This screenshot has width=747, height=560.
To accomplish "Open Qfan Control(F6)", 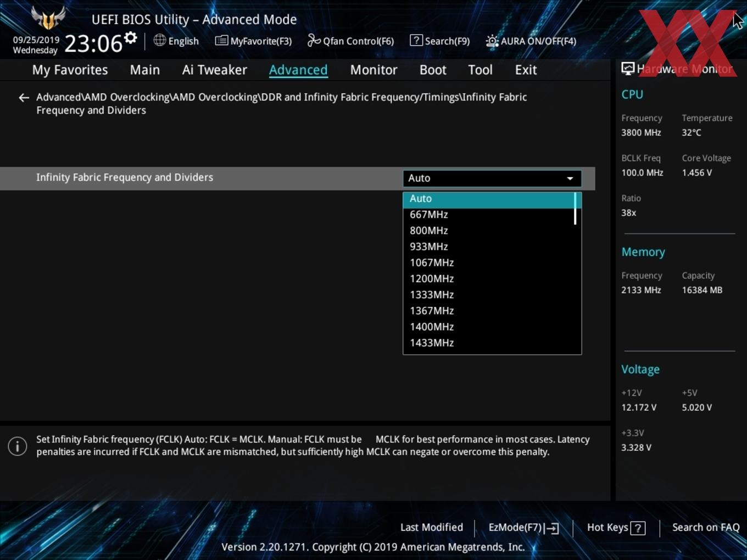I will pyautogui.click(x=350, y=41).
